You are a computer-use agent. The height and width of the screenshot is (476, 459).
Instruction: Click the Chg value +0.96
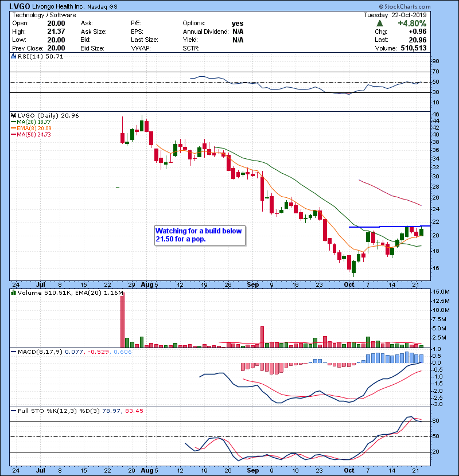[x=417, y=32]
